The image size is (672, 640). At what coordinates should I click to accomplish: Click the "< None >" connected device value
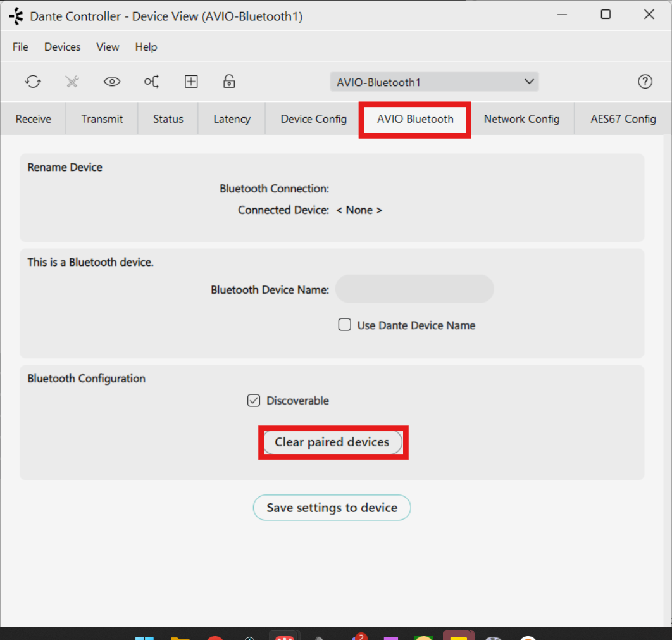coord(359,210)
